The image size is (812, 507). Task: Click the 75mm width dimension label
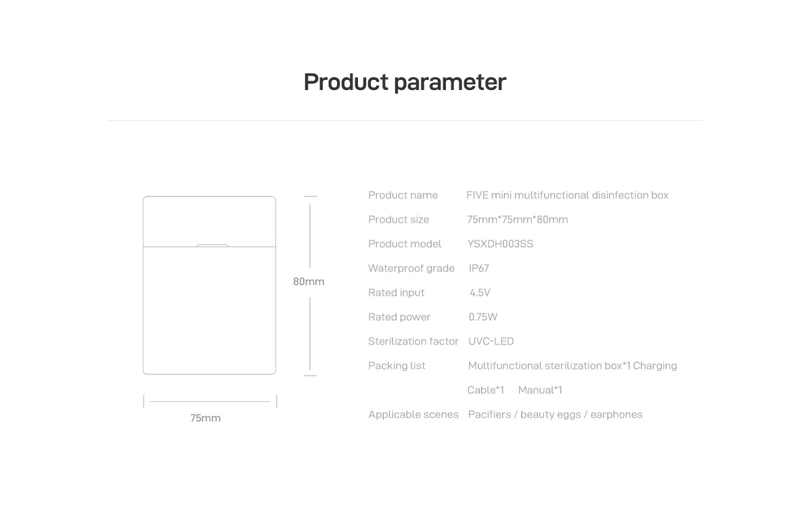205,418
